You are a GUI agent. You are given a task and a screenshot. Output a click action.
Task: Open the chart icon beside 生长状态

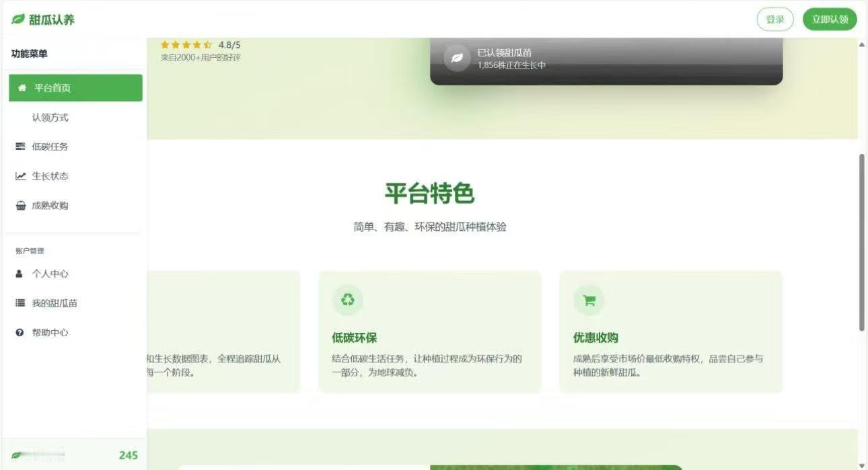(x=20, y=175)
